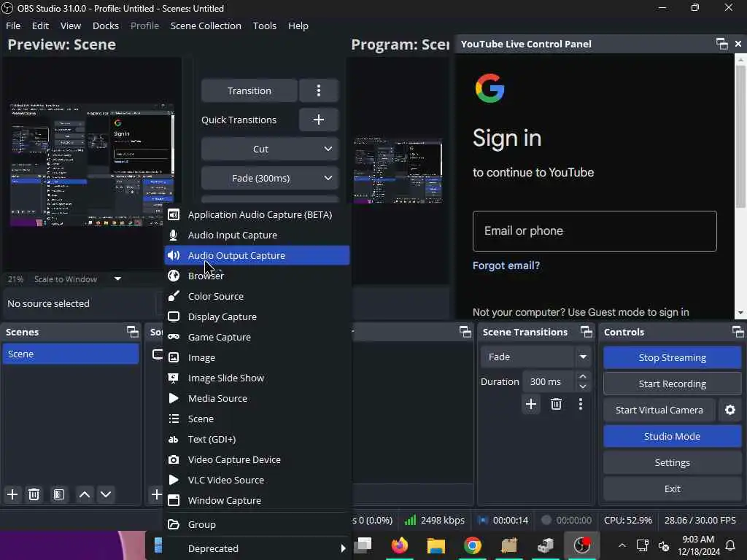The height and width of the screenshot is (560, 747).
Task: Add a scene transition with plus icon
Action: [531, 404]
